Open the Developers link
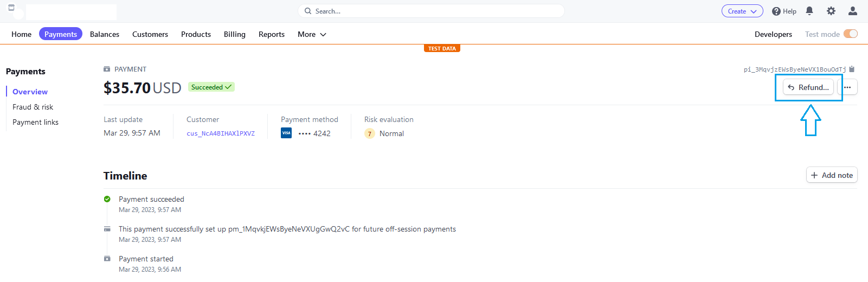The width and height of the screenshot is (868, 282). pyautogui.click(x=773, y=34)
